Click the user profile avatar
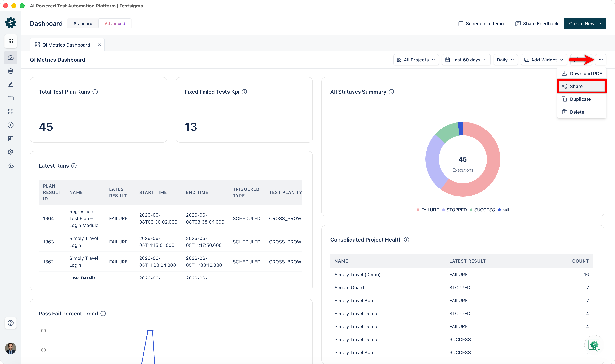This screenshot has height=364, width=615. [x=10, y=348]
